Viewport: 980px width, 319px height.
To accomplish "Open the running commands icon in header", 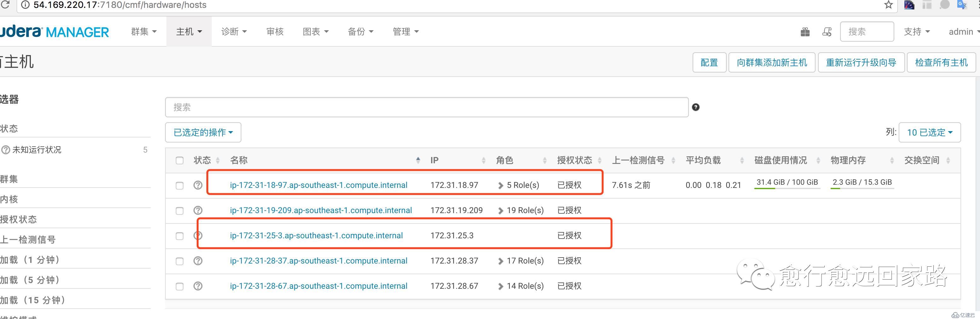I will click(x=827, y=32).
